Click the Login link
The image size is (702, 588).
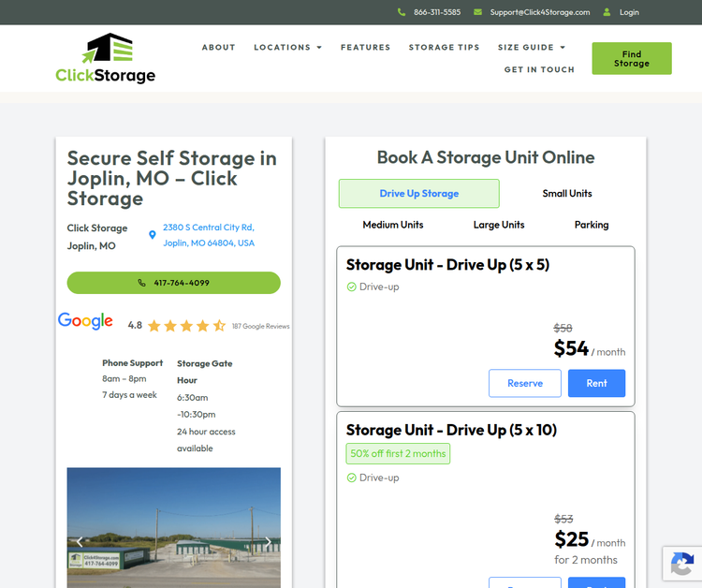pyautogui.click(x=629, y=12)
